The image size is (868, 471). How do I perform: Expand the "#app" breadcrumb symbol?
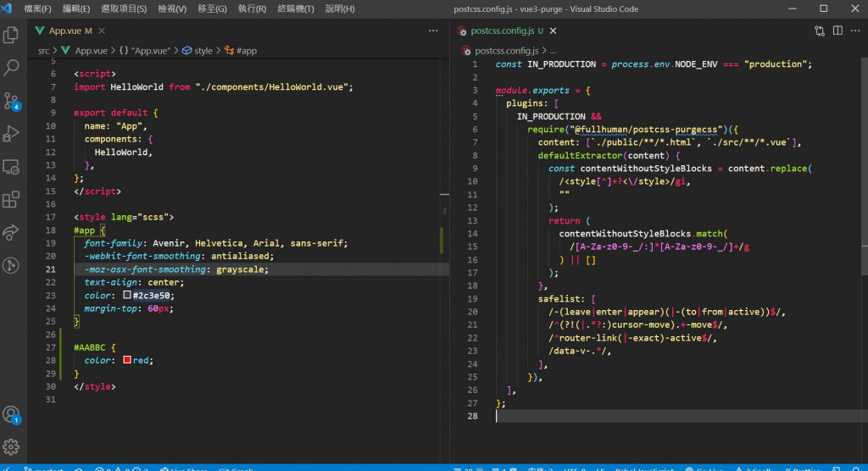246,51
